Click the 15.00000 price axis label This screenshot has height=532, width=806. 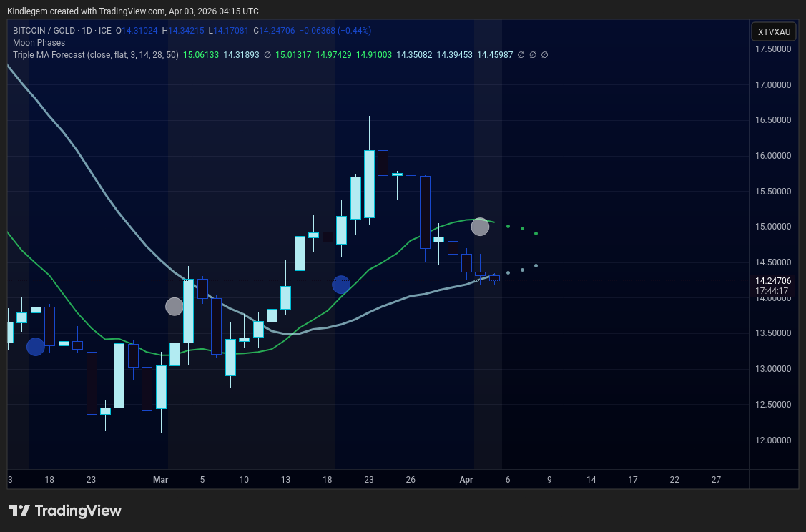tap(773, 227)
